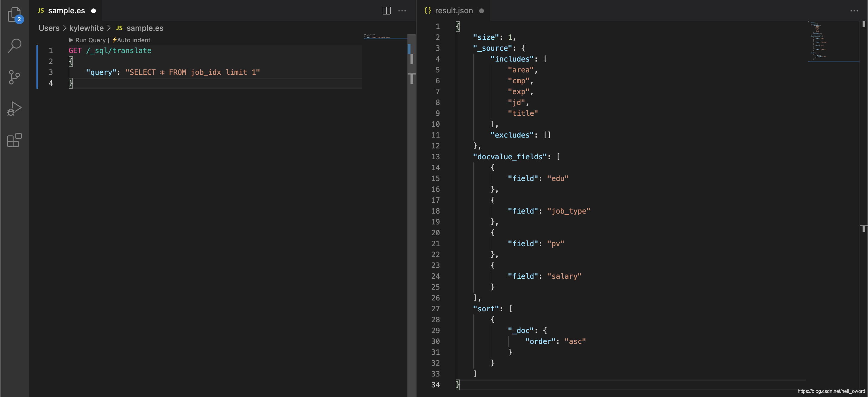868x397 pixels.
Task: Click the braces icon on result.json tab
Action: tap(428, 11)
